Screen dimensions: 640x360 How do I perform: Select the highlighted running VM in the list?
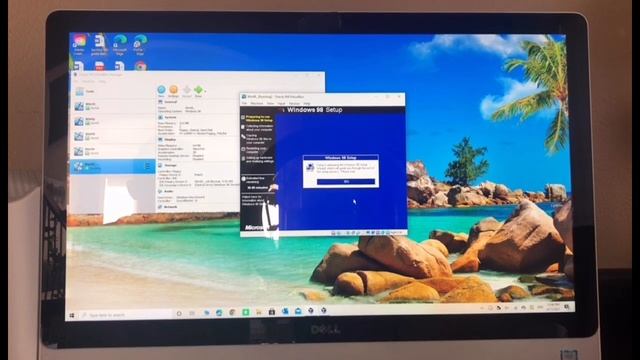point(112,166)
